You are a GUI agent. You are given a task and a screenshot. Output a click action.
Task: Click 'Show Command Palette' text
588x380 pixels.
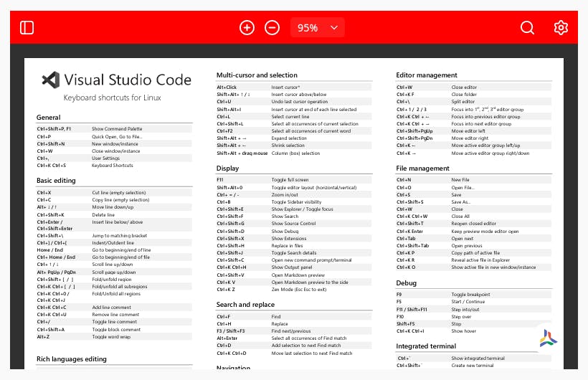pos(117,128)
